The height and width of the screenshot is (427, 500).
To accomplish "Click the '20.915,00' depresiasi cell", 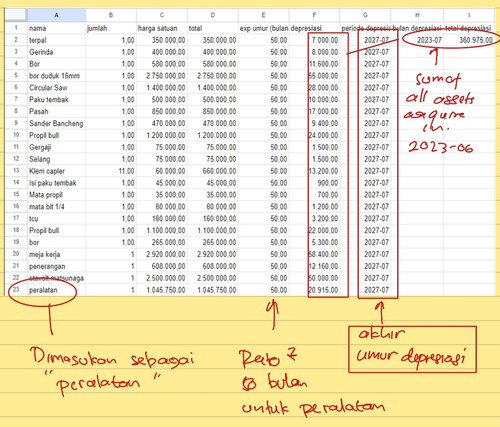I will [x=315, y=290].
